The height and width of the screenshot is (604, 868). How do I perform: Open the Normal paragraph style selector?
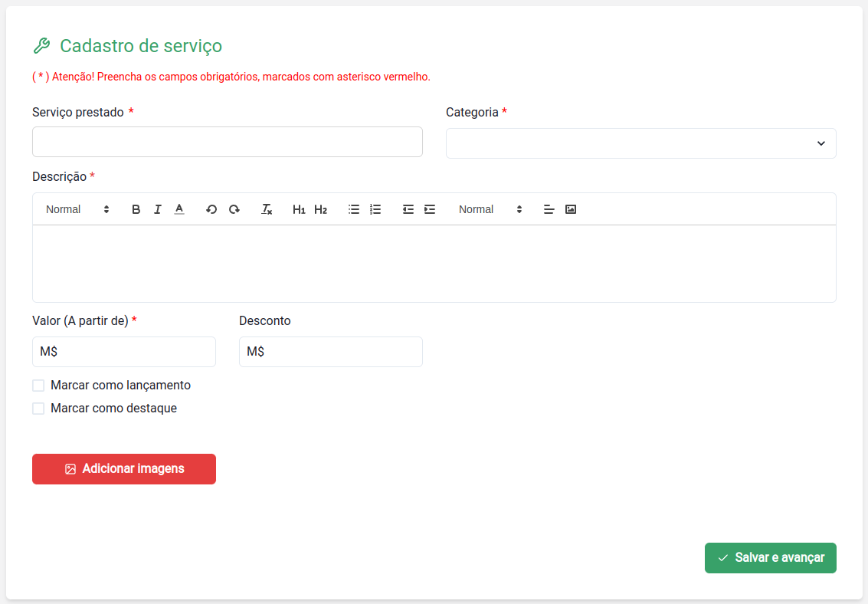(77, 208)
